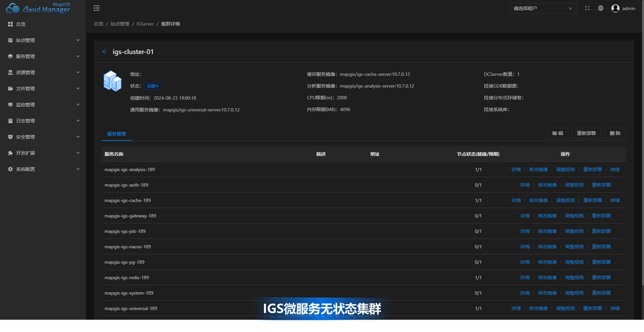The width and height of the screenshot is (644, 332).
Task: Expand 日志管理 sidebar chevron
Action: (78, 120)
